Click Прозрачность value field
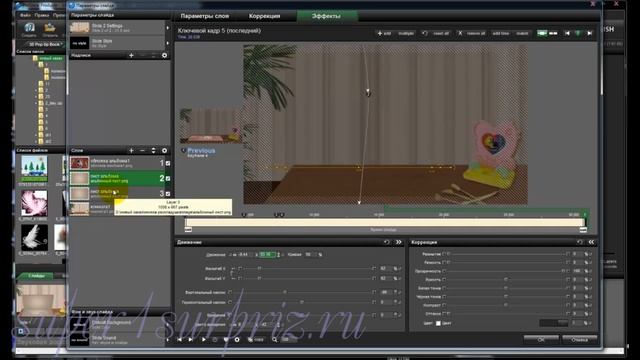640x360 pixels. coord(578,271)
